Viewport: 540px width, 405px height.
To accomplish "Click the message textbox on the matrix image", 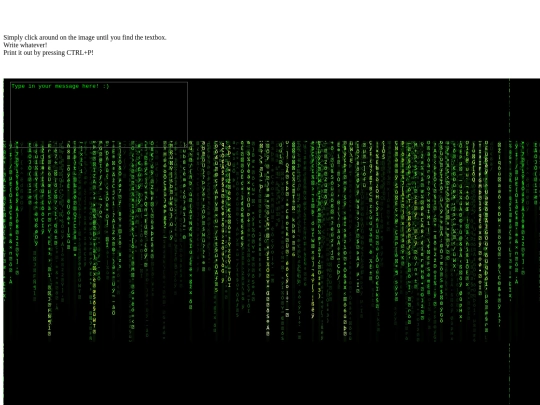I will pos(99,115).
